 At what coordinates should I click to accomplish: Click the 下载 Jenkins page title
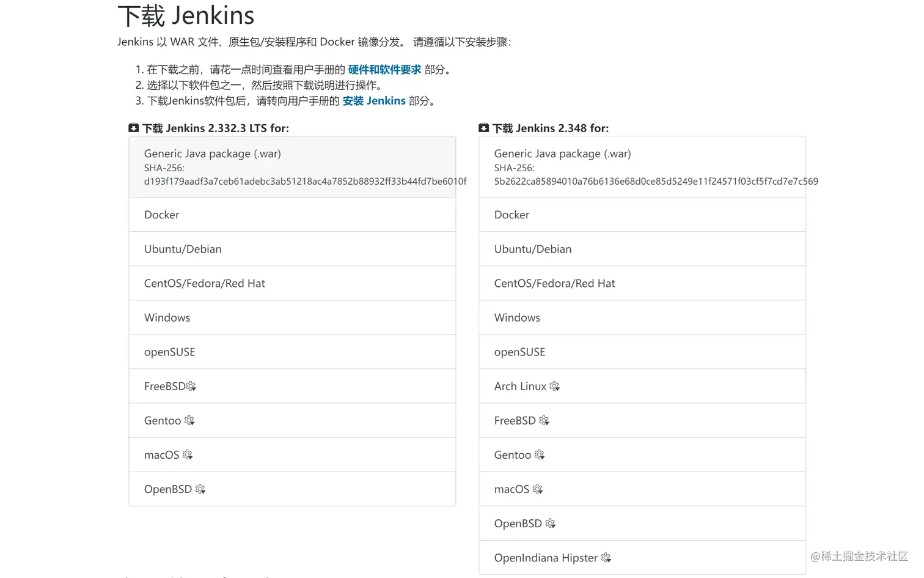click(x=186, y=15)
